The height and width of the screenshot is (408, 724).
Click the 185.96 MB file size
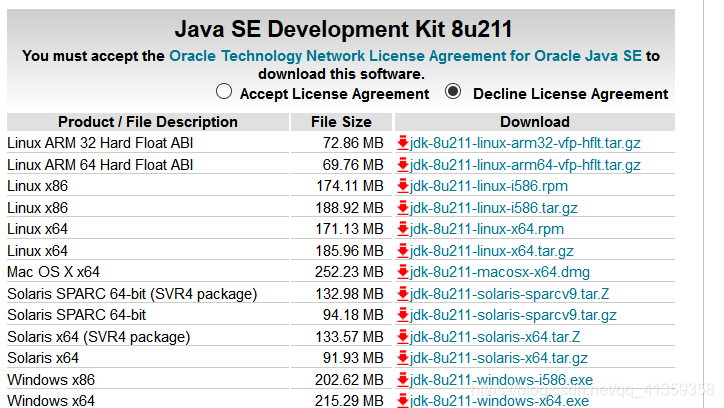350,251
